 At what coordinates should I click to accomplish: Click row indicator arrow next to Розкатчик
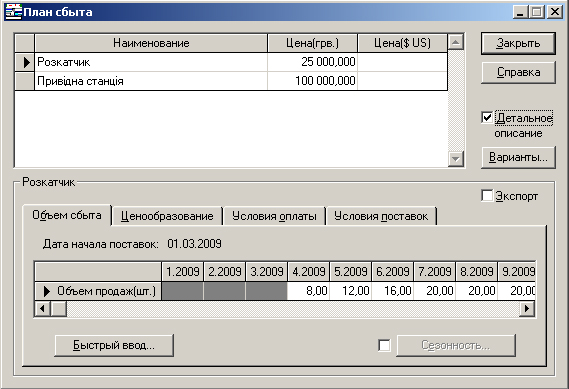(25, 62)
